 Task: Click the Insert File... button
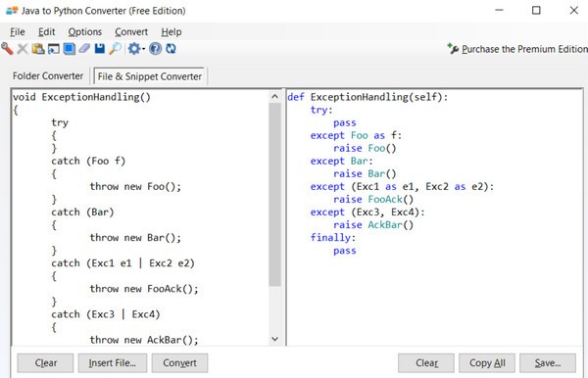[x=113, y=363]
